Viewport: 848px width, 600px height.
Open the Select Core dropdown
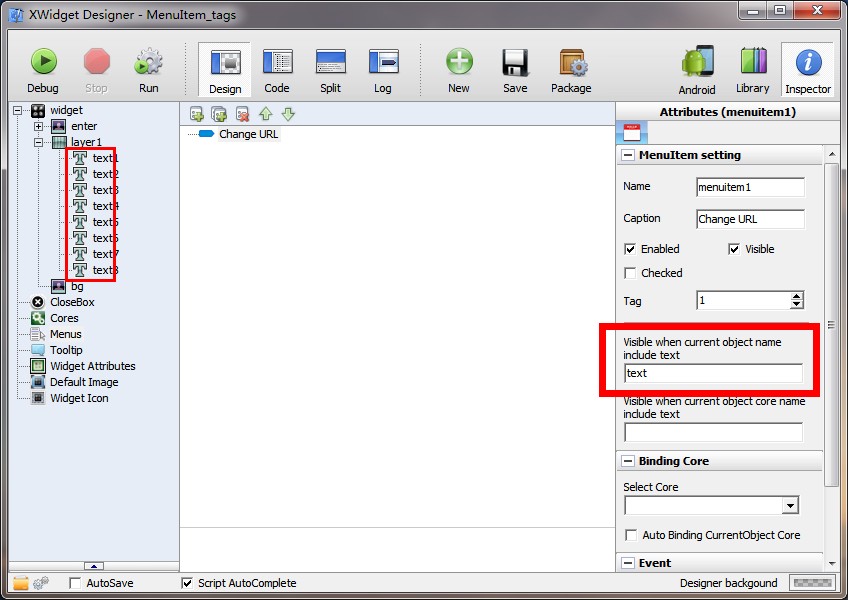790,505
